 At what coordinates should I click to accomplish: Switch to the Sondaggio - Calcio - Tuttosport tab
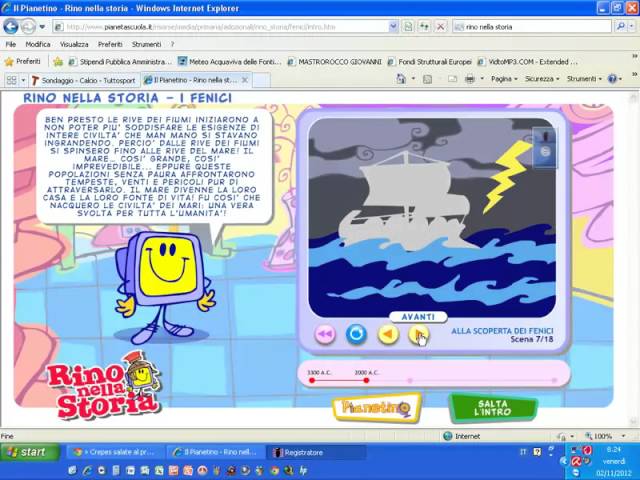point(84,80)
